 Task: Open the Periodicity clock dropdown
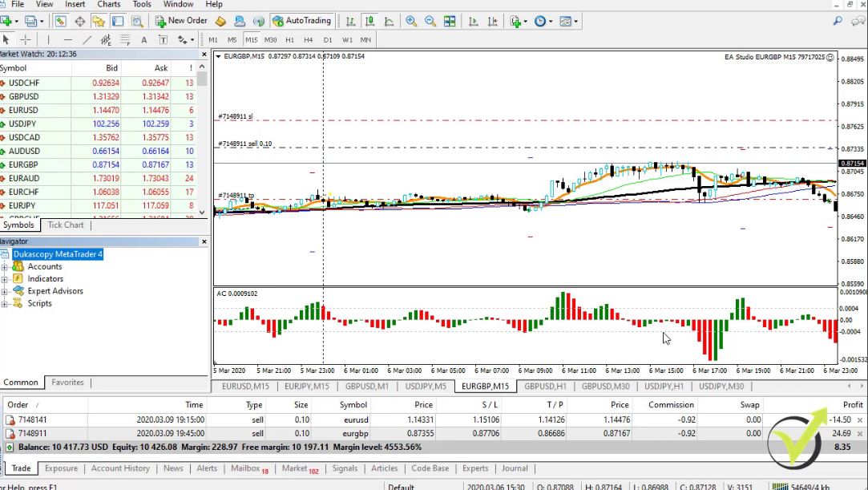tap(543, 21)
